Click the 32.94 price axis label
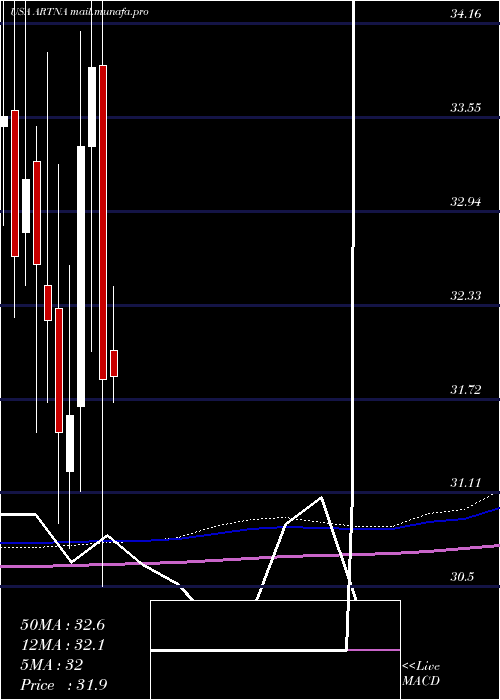500x700 pixels. click(x=465, y=202)
